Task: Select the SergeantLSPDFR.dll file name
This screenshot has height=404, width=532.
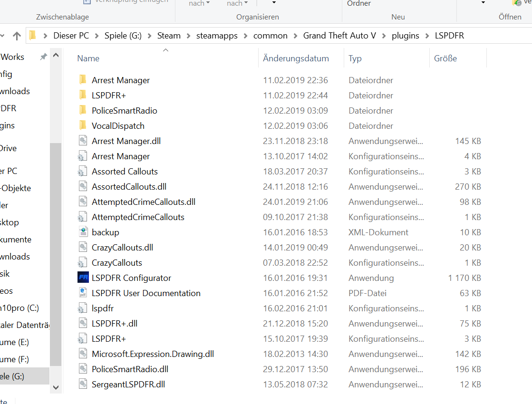Action: [x=128, y=385]
